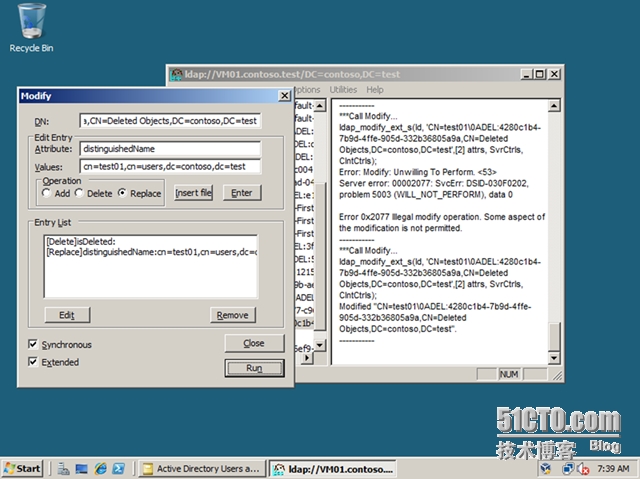Click the output pane scrollbar thumb
The width and height of the screenshot is (640, 479).
coord(554,336)
